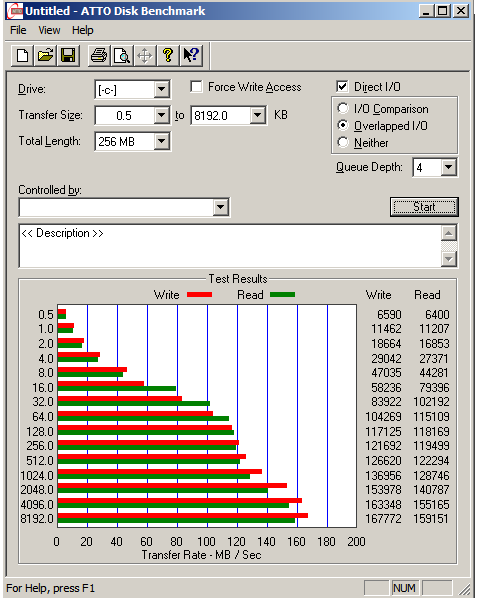The height and width of the screenshot is (601, 479).
Task: Open the Queue Depth dropdown
Action: tap(448, 167)
